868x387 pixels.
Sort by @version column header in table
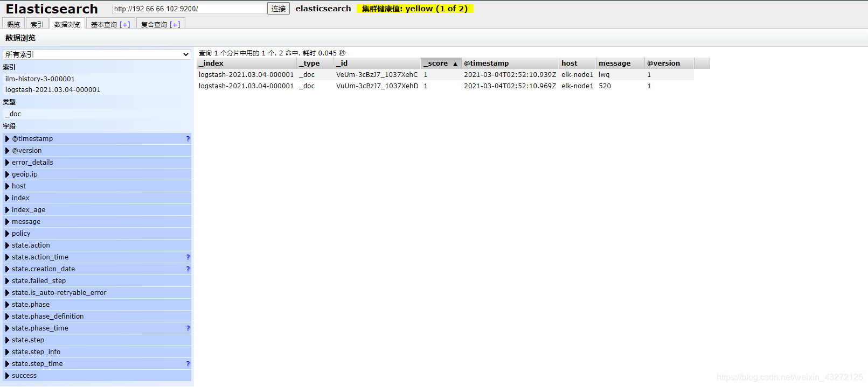click(x=670, y=63)
